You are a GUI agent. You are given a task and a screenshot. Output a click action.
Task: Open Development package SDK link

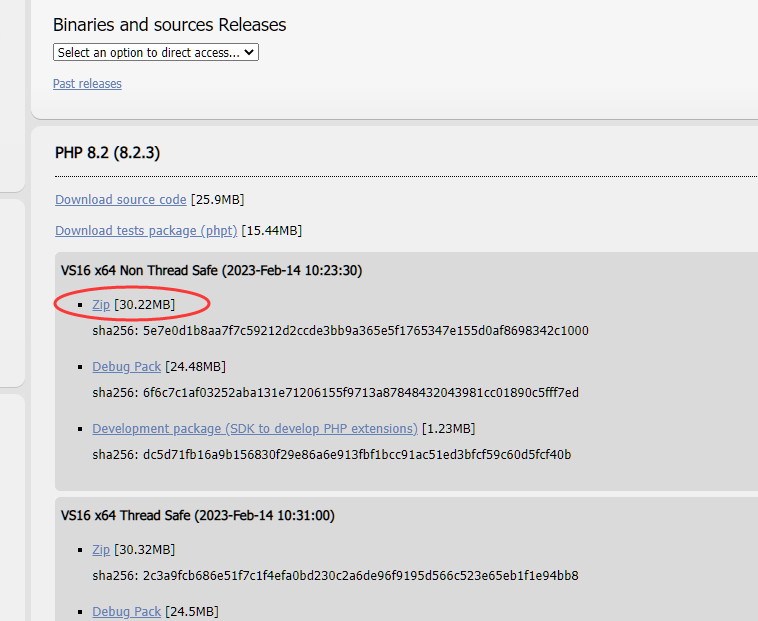click(255, 429)
